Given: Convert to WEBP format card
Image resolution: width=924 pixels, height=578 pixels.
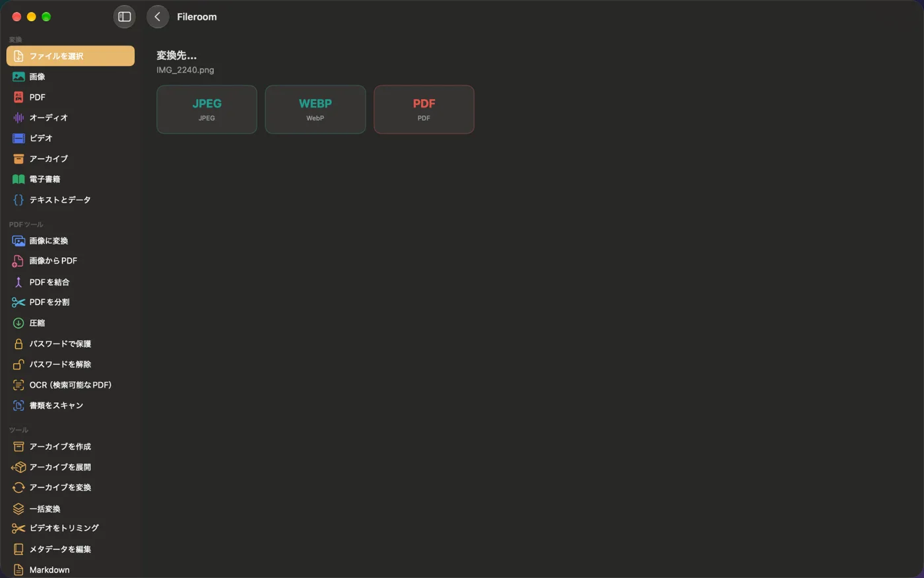Looking at the screenshot, I should (315, 110).
